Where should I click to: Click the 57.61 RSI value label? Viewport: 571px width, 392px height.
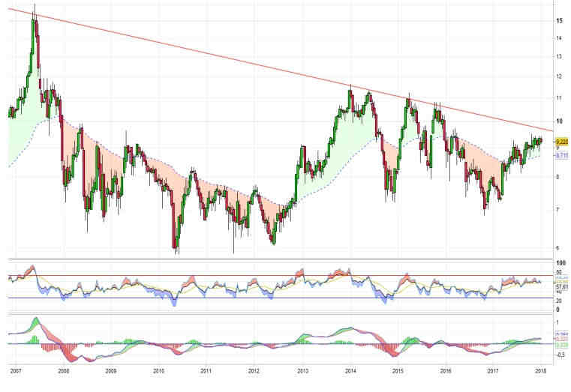tap(561, 286)
